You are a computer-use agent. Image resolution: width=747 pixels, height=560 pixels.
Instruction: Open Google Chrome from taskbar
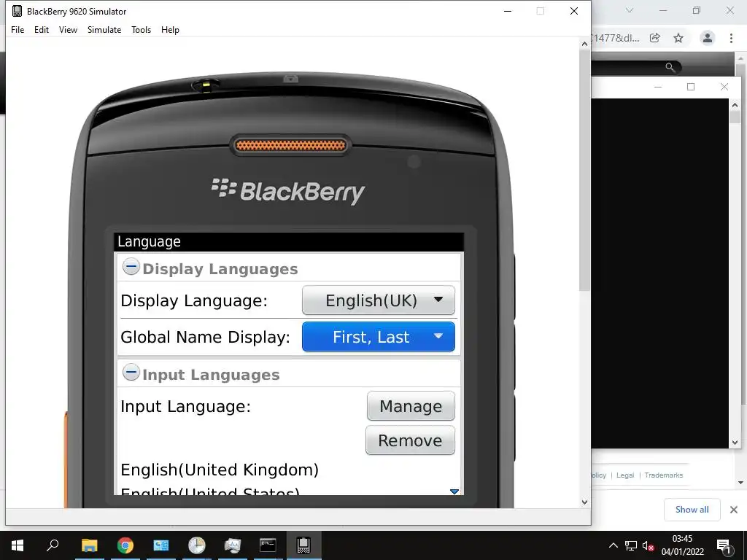point(125,545)
